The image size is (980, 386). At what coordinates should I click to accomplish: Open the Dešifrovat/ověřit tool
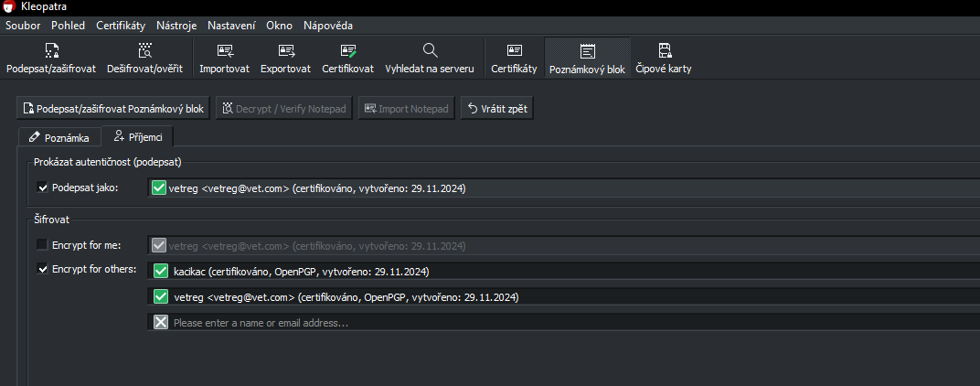(x=144, y=59)
